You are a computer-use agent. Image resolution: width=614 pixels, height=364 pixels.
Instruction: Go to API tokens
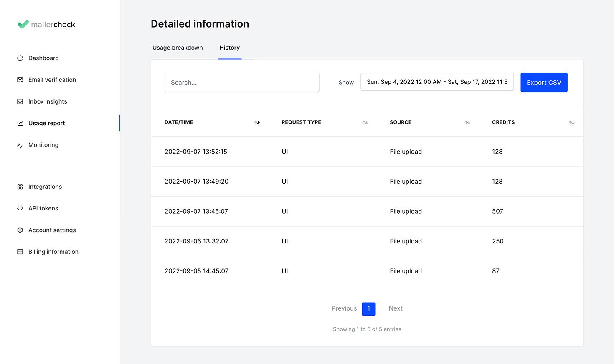tap(43, 208)
